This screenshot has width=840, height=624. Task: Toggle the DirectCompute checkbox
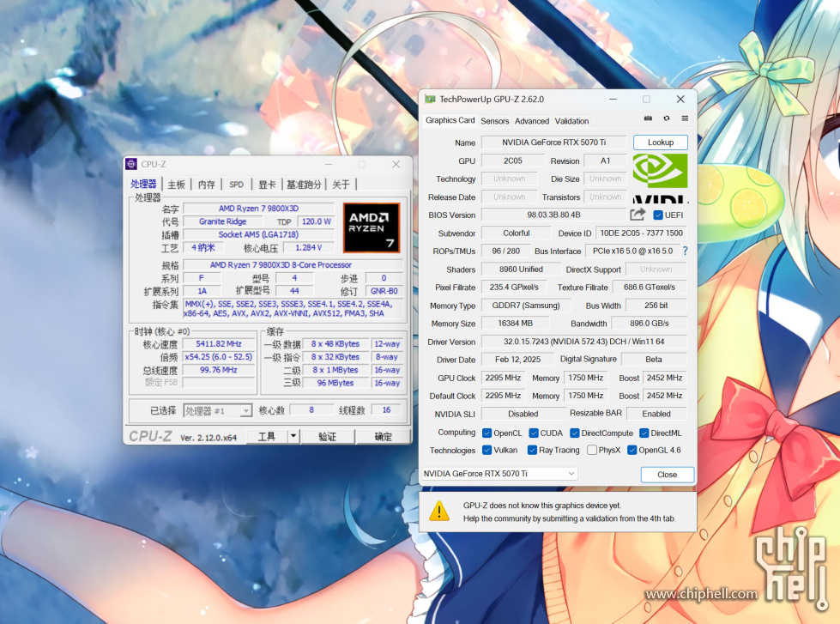coord(574,433)
